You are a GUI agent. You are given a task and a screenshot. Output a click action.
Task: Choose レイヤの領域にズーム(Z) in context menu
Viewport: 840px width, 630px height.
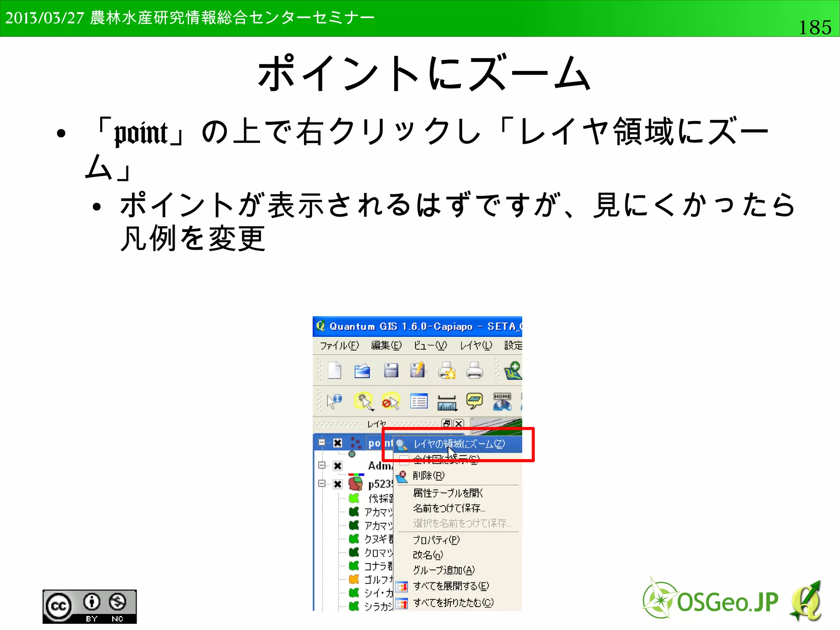point(458,444)
